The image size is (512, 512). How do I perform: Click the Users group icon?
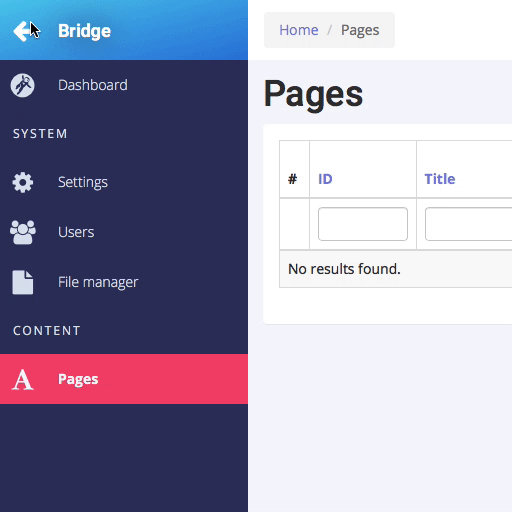click(23, 232)
